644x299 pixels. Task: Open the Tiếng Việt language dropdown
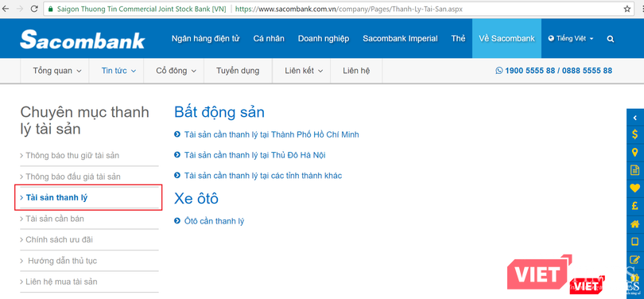571,39
